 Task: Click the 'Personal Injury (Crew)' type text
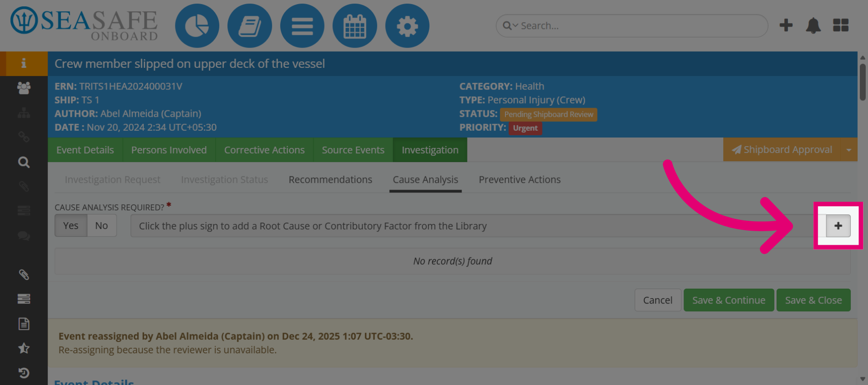click(536, 100)
